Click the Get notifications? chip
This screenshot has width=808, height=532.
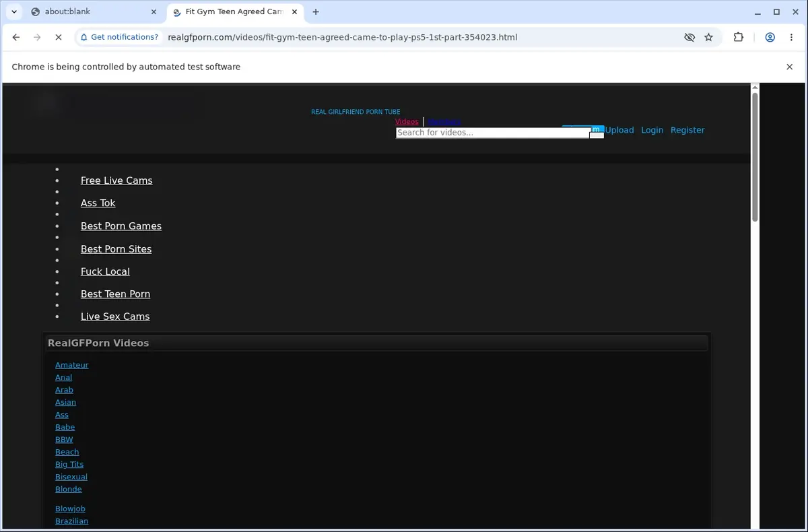[119, 37]
